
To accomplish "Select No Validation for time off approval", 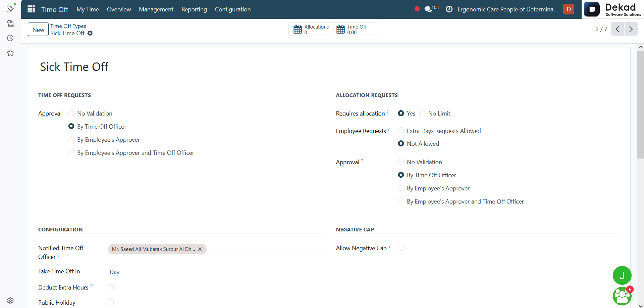I will (x=71, y=113).
